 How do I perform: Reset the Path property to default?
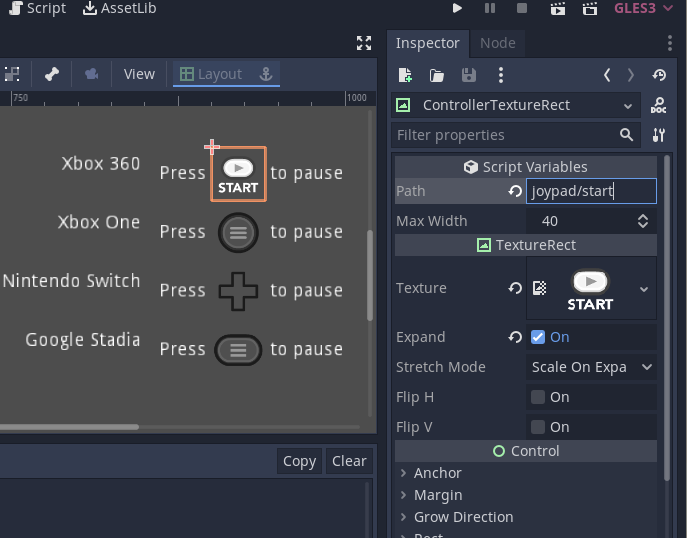(x=515, y=191)
